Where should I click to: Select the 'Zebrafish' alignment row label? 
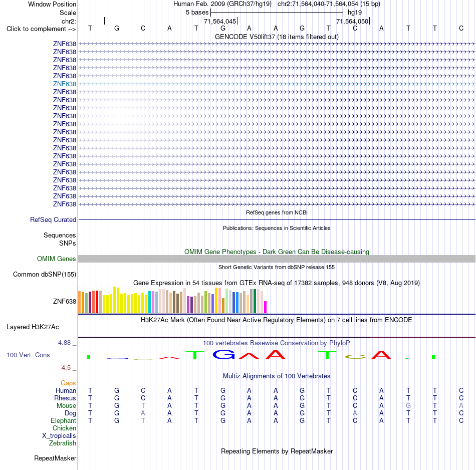tap(63, 443)
